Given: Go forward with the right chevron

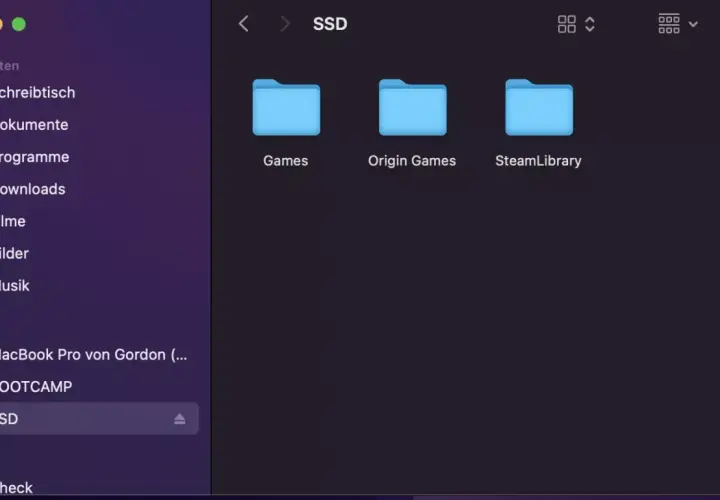Looking at the screenshot, I should (x=285, y=24).
